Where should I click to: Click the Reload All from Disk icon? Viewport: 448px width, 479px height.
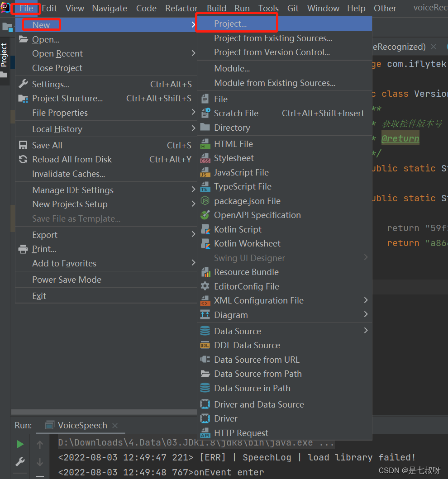pos(23,159)
